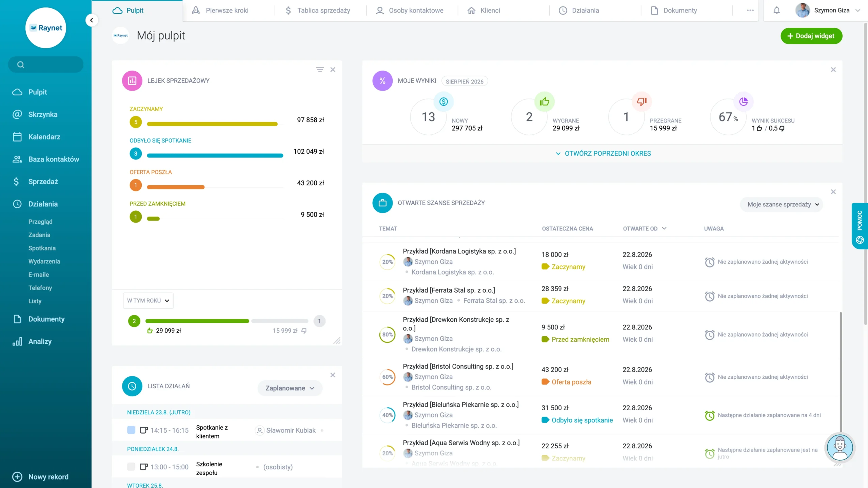The height and width of the screenshot is (488, 868).
Task: Open filter settings of Lejek sprzedażowy widget
Action: click(x=320, y=70)
